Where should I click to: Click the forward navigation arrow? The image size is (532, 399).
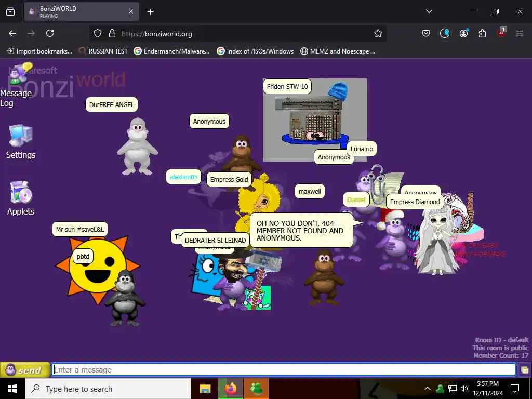click(x=31, y=34)
